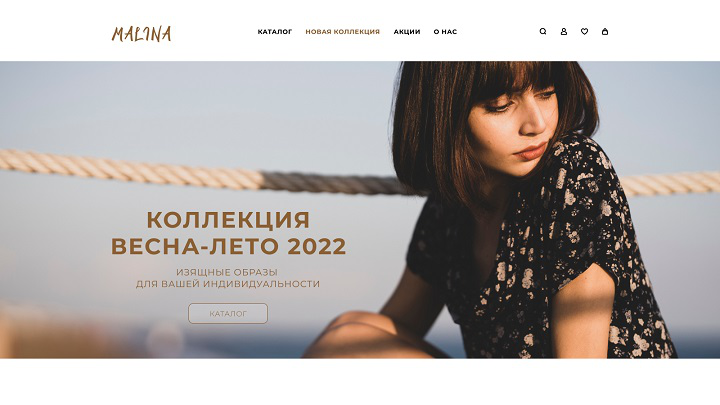This screenshot has height=405, width=720.
Task: Open the О НАС page link
Action: 445,32
